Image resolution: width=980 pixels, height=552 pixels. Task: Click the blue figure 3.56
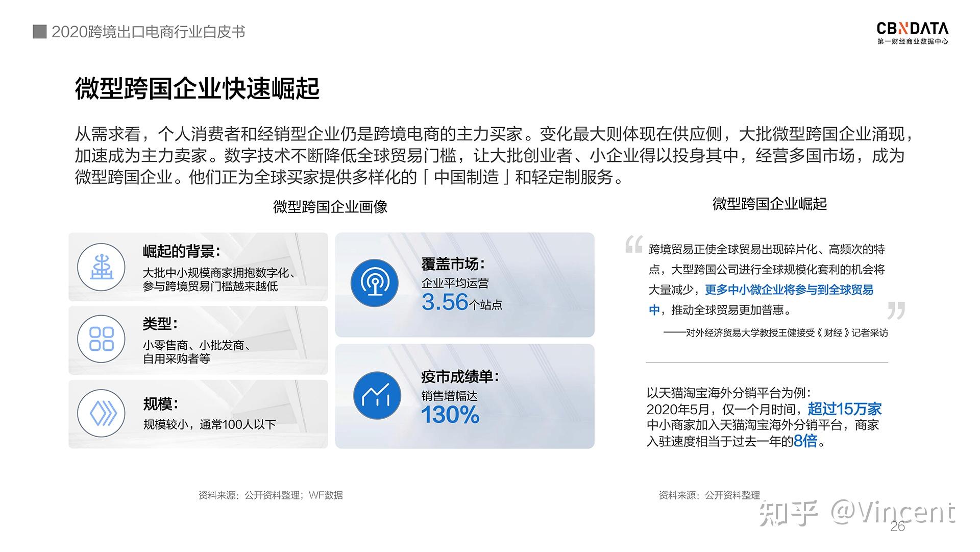click(x=445, y=302)
